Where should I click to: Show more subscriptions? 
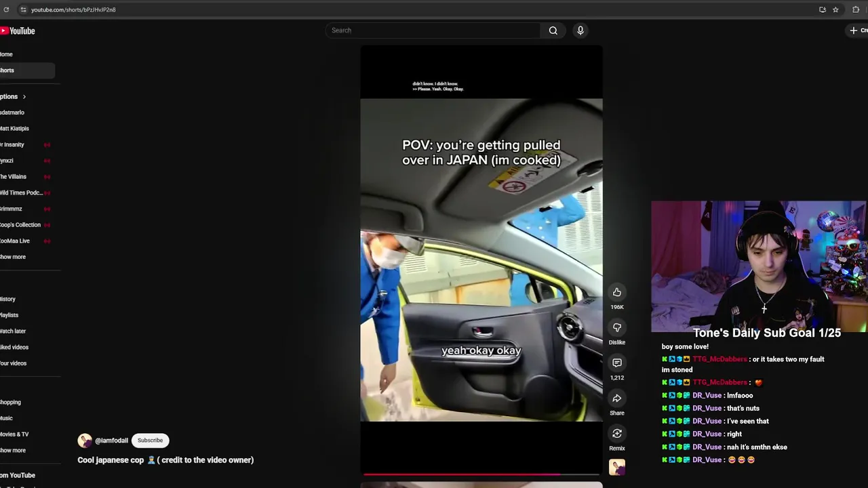click(x=13, y=257)
